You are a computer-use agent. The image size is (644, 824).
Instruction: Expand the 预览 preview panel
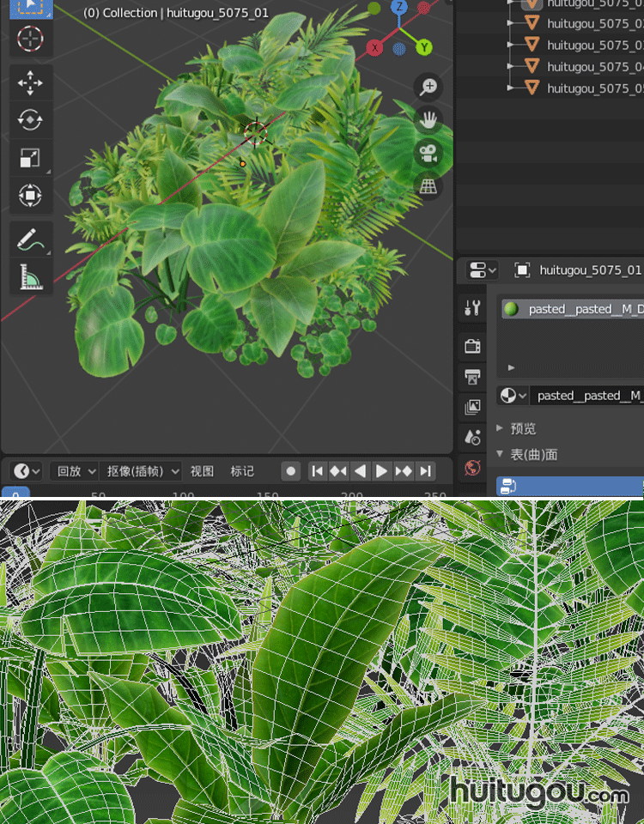click(523, 428)
